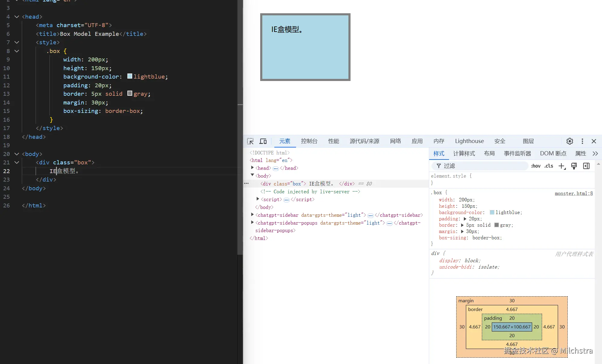Image resolution: width=602 pixels, height=364 pixels.
Task: Toggle the :hov element state panel
Action: click(x=536, y=166)
